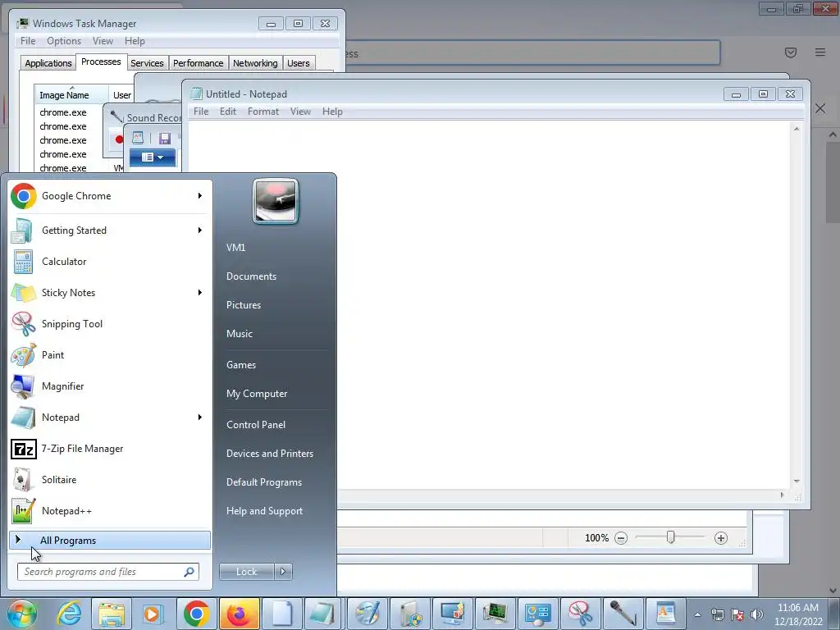The width and height of the screenshot is (840, 630).
Task: Launch Paint from the Start menu
Action: point(110,354)
